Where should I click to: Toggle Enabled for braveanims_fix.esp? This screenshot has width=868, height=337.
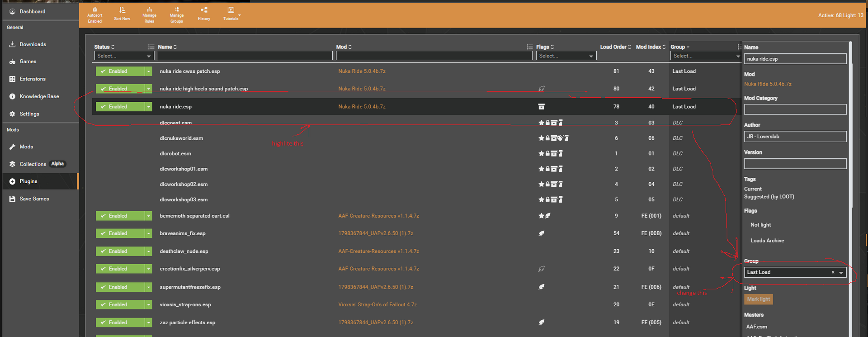[x=120, y=233]
